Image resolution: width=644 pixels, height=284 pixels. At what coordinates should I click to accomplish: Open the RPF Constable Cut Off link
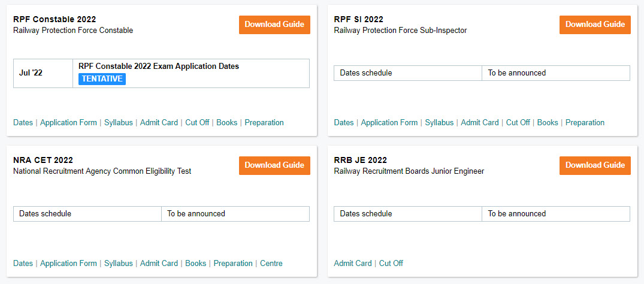coord(197,123)
